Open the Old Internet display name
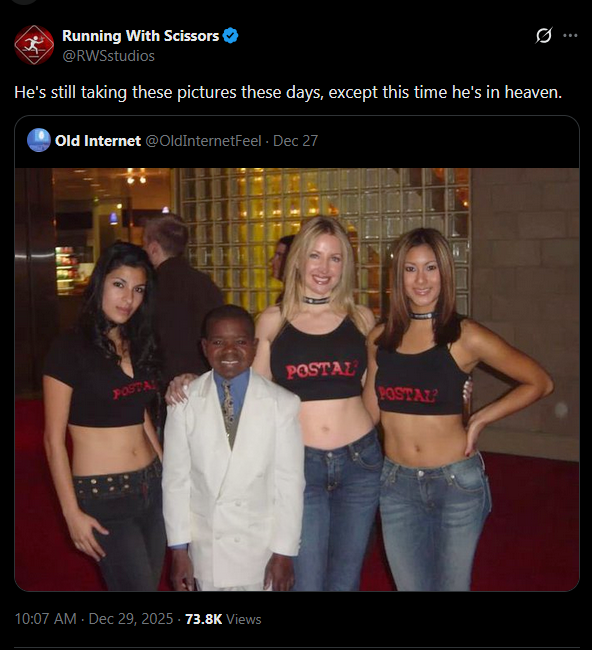 click(98, 141)
